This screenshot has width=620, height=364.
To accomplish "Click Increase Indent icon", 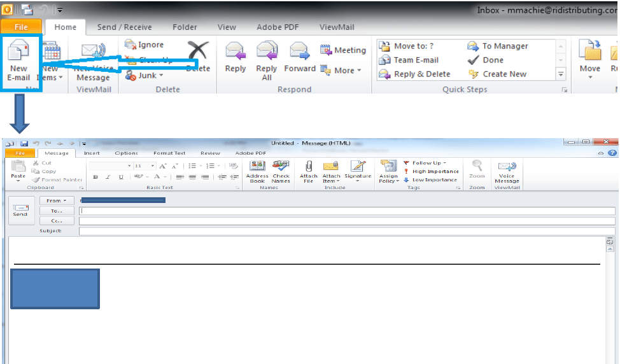I will click(x=234, y=177).
